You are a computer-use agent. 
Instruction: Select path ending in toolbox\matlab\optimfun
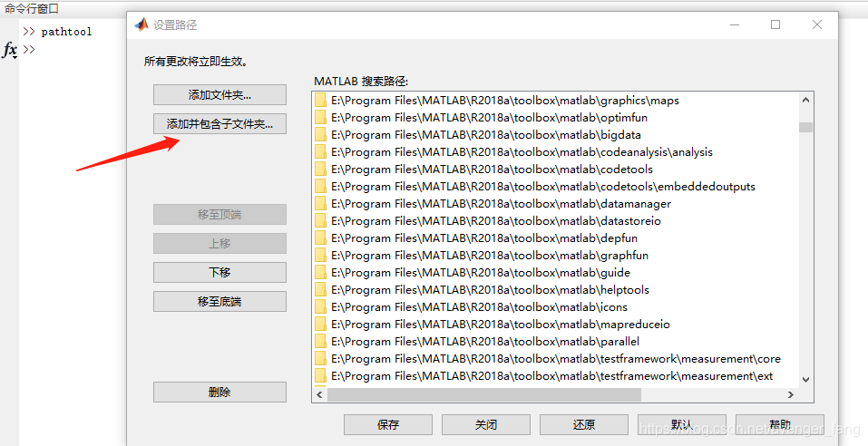[490, 117]
